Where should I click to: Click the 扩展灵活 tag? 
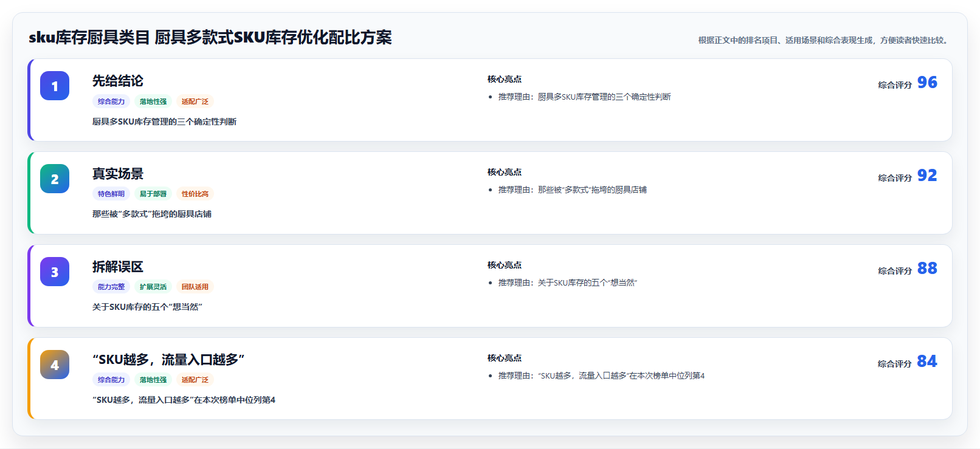pyautogui.click(x=153, y=287)
